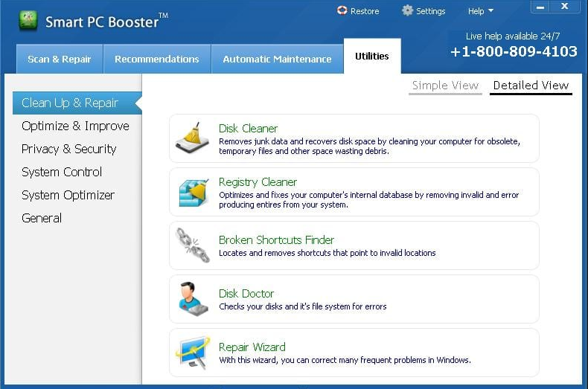The width and height of the screenshot is (588, 389).
Task: Click the Smart PC Booster logo icon
Action: coord(28,21)
